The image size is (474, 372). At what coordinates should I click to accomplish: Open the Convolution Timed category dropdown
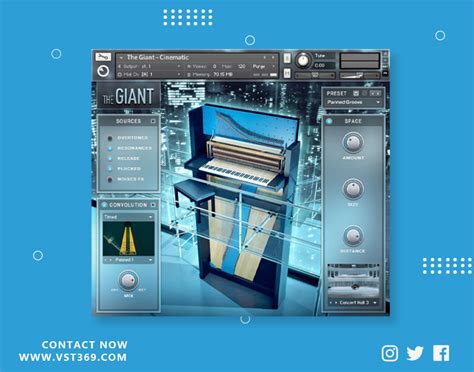(x=128, y=217)
